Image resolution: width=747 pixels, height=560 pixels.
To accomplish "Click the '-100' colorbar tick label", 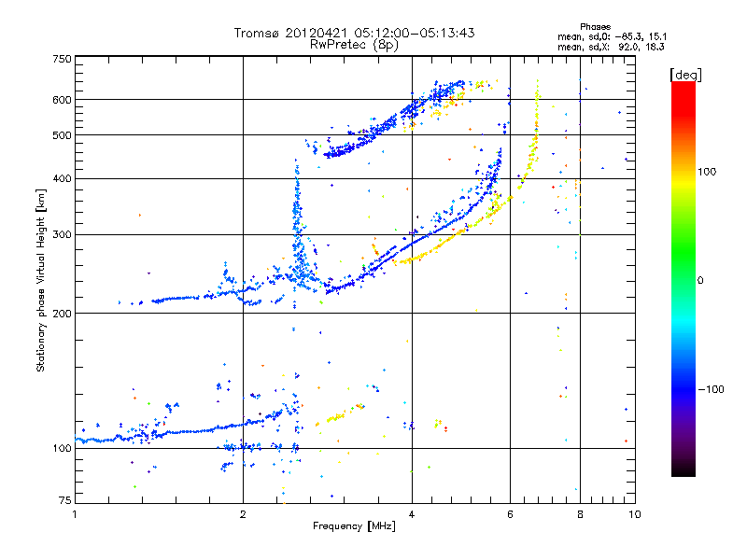I will click(711, 389).
